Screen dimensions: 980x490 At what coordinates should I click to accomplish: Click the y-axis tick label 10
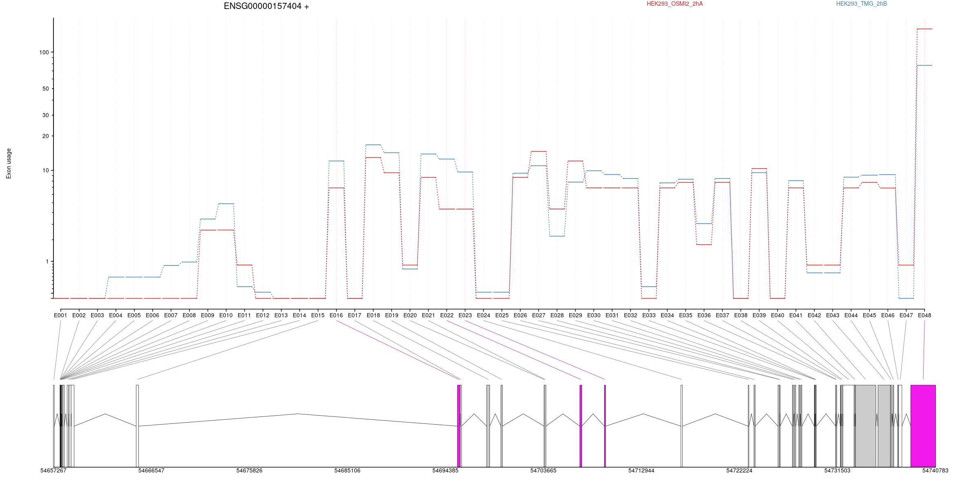click(46, 170)
